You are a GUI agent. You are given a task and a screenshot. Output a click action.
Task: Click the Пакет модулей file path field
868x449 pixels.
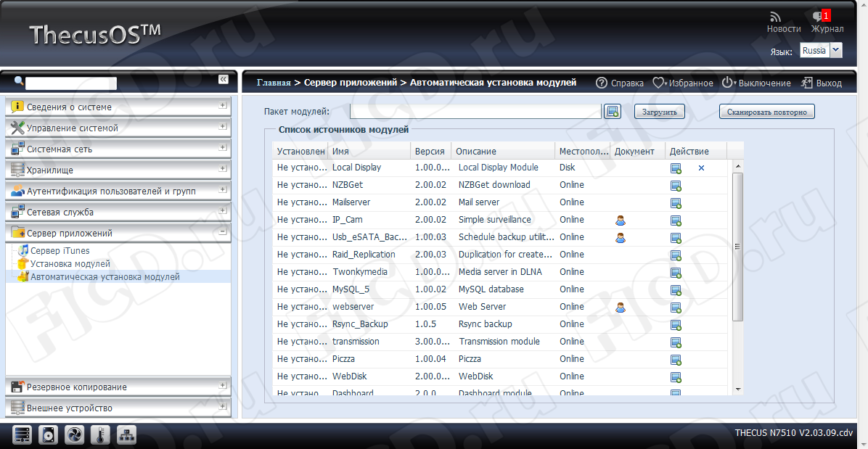point(475,112)
